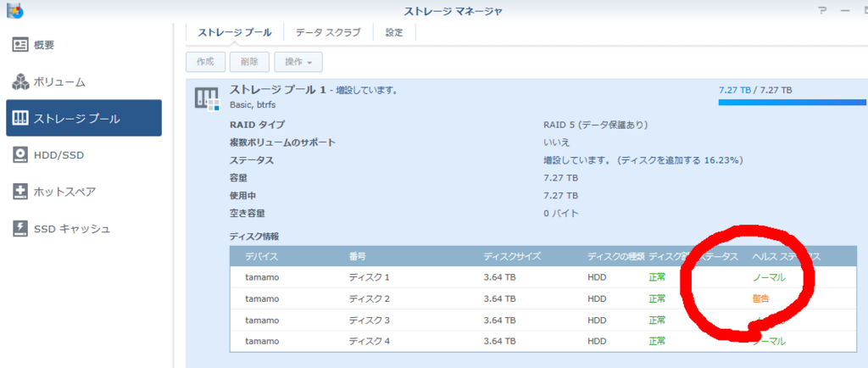
Task: Open SSD キャッシュ section
Action: pyautogui.click(x=84, y=229)
